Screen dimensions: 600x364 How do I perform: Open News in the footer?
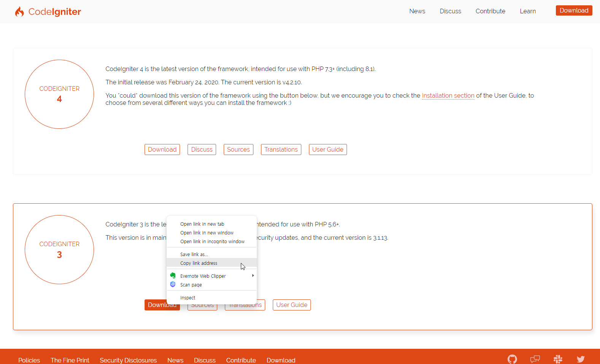175,360
